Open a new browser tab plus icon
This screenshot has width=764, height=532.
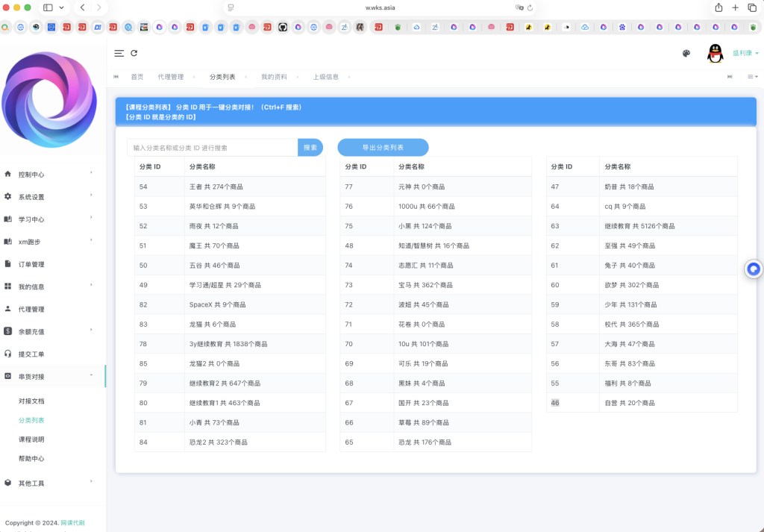[x=735, y=7]
